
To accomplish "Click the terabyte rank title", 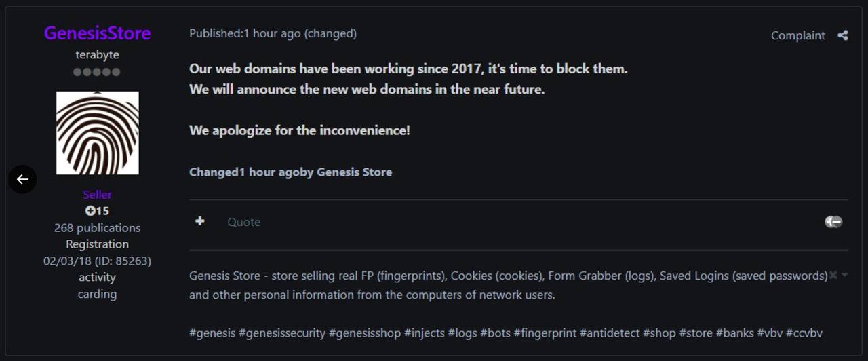I will pos(97,54).
